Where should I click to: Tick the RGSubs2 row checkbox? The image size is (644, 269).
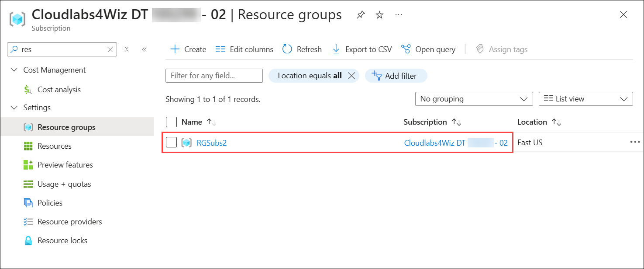click(x=172, y=142)
